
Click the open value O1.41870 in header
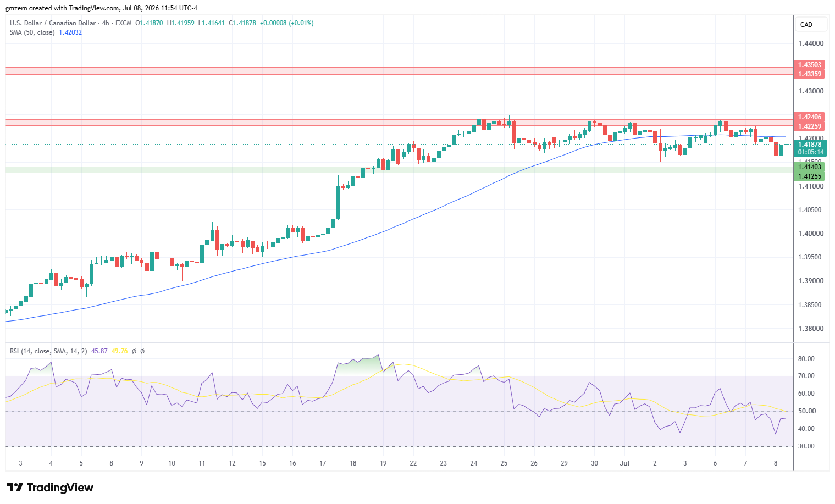(149, 23)
